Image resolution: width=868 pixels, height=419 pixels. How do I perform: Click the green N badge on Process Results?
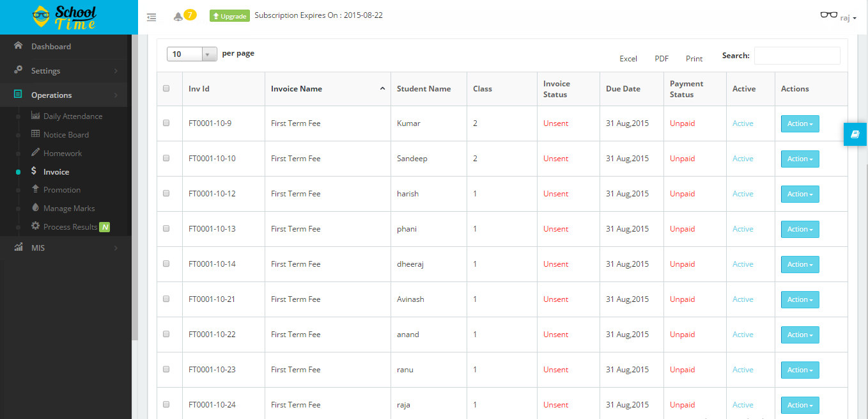tap(105, 227)
